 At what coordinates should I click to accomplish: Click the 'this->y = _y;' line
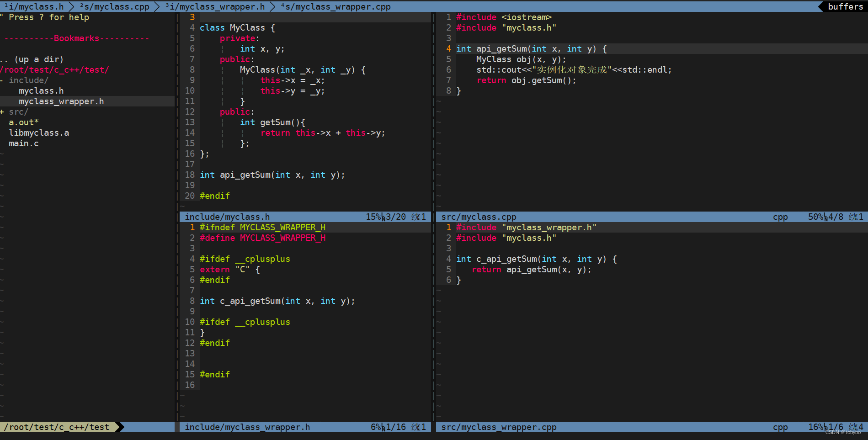(x=293, y=91)
